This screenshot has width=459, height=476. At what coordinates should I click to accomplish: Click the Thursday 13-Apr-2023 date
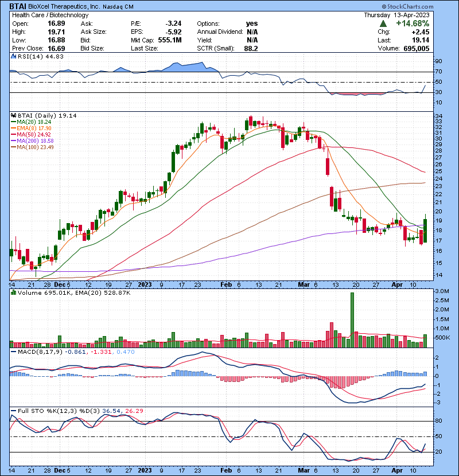click(x=396, y=15)
